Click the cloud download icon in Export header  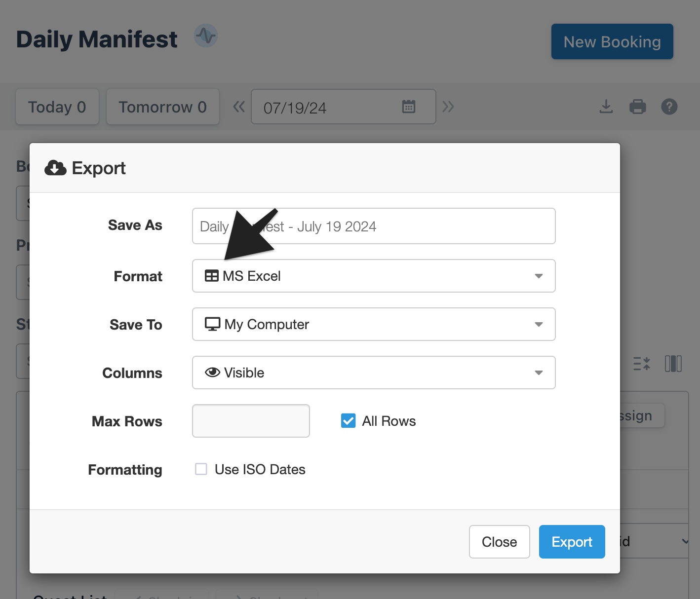[55, 168]
